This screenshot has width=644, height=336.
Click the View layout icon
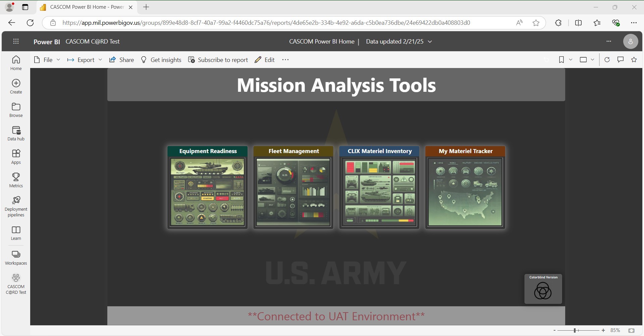pyautogui.click(x=583, y=60)
